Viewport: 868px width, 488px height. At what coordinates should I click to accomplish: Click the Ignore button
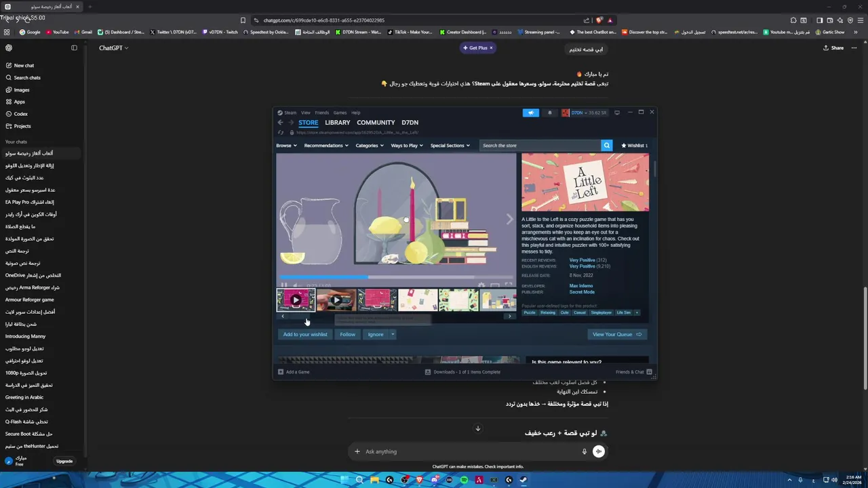(376, 334)
